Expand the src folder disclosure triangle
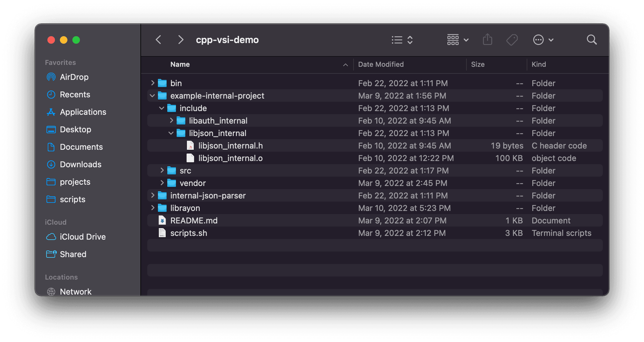 (162, 170)
